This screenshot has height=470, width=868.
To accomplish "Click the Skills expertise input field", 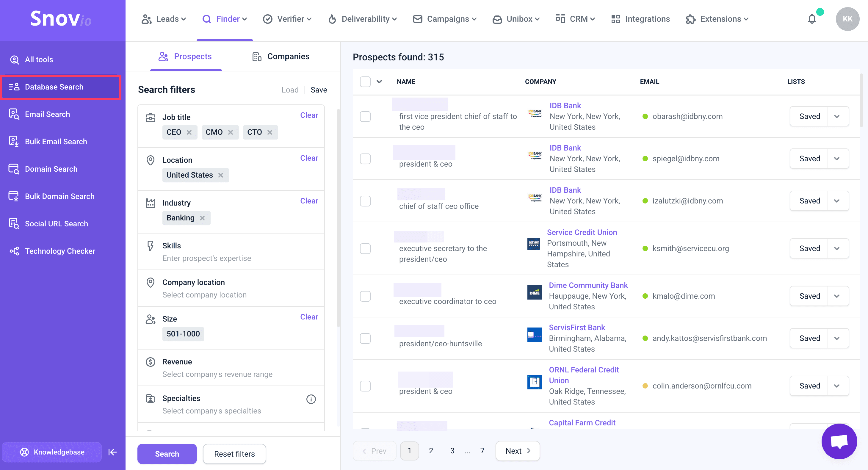I will pos(206,258).
